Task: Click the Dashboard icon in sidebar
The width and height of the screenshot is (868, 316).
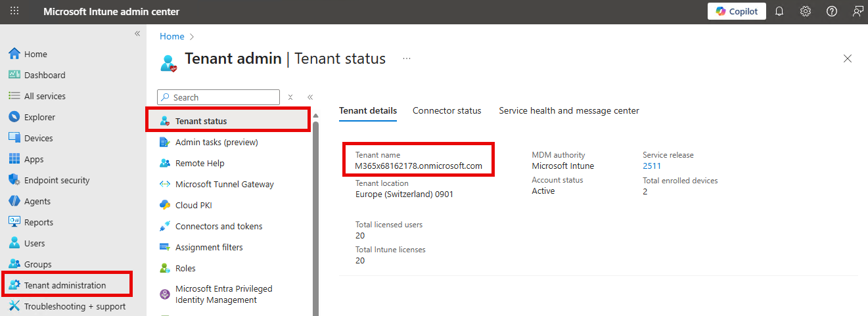Action: point(14,75)
